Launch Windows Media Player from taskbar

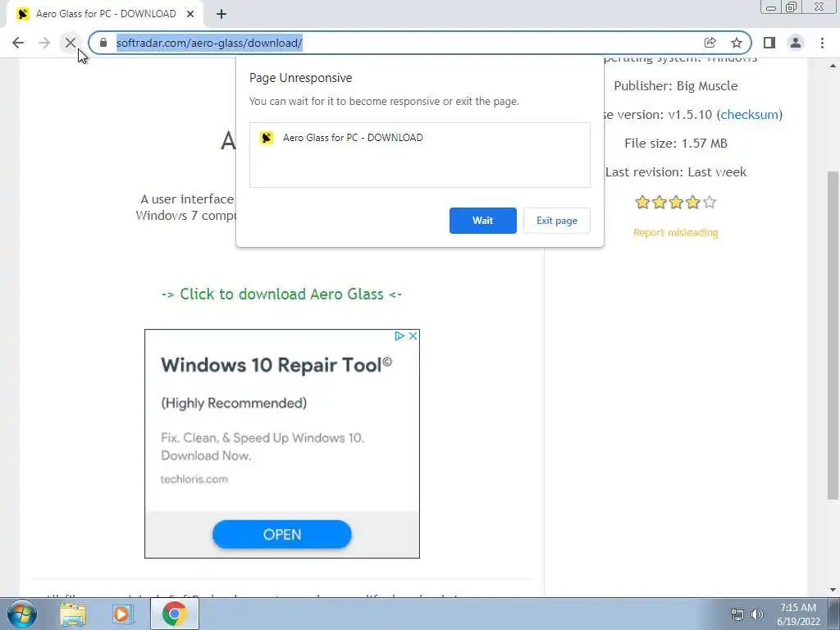121,614
